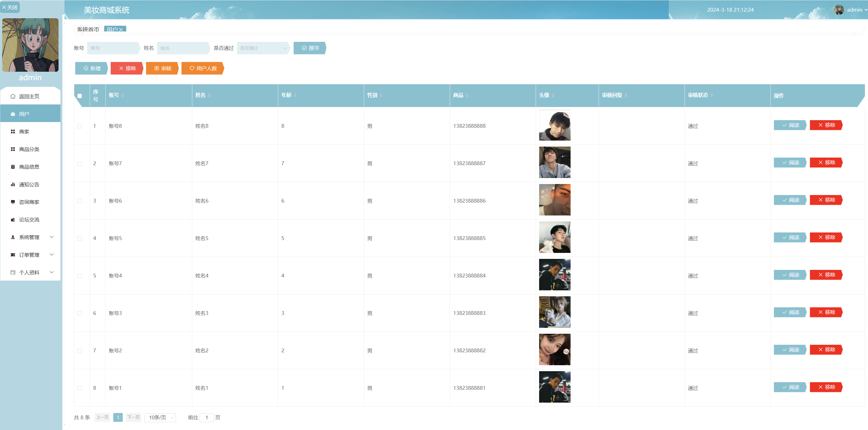This screenshot has height=430, width=868.
Task: Click the 商家 grid icon in the sidebar
Action: point(13,132)
